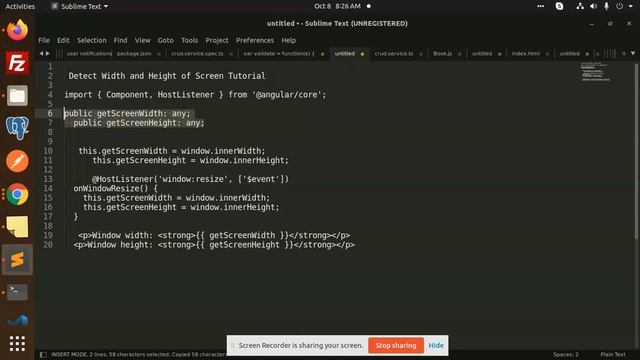Switch to the var validate = function(e) tab
Screen dimensions: 640x360
[279, 53]
